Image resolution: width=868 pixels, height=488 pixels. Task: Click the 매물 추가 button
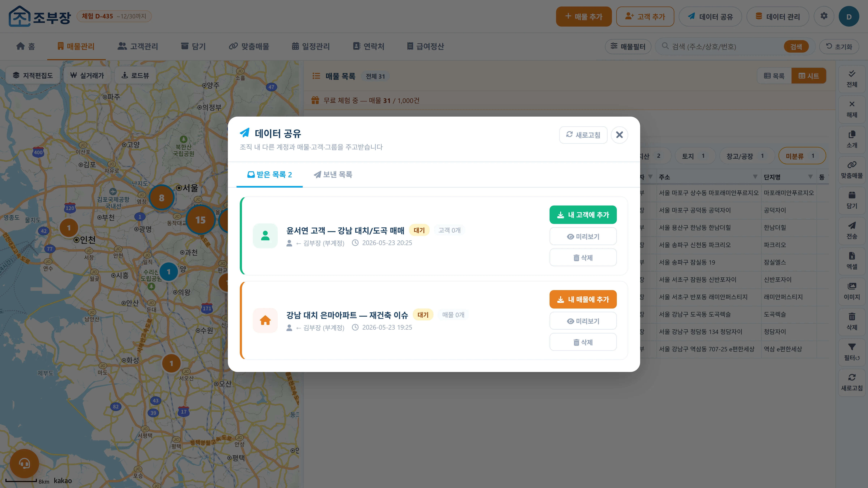tap(584, 16)
